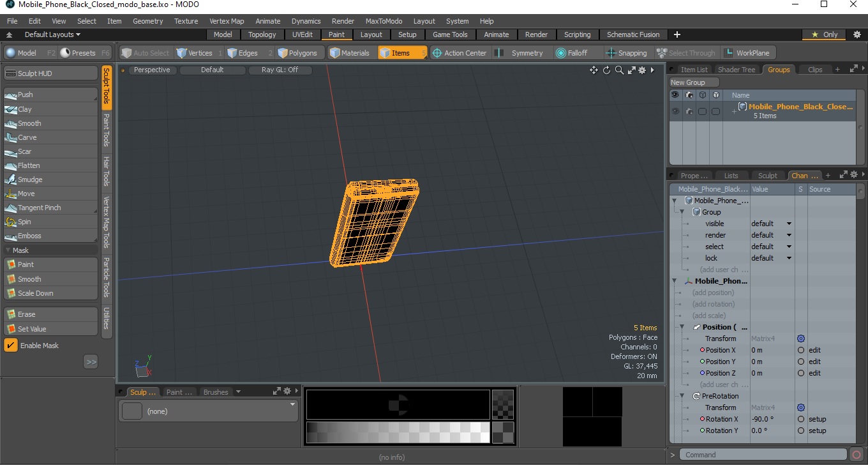This screenshot has height=465, width=868.
Task: Open the select channel default dropdown
Action: point(771,247)
